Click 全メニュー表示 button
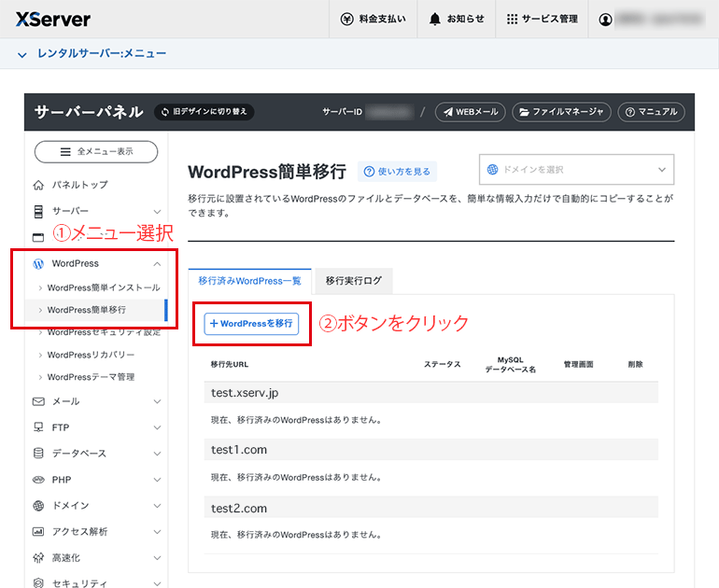Screen dimensions: 719x588 [x=96, y=152]
